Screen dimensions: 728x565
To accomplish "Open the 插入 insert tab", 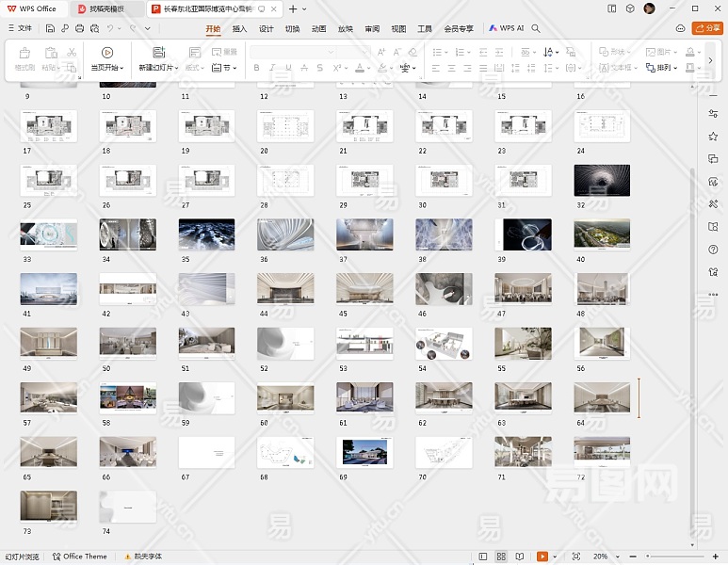I will tap(239, 29).
